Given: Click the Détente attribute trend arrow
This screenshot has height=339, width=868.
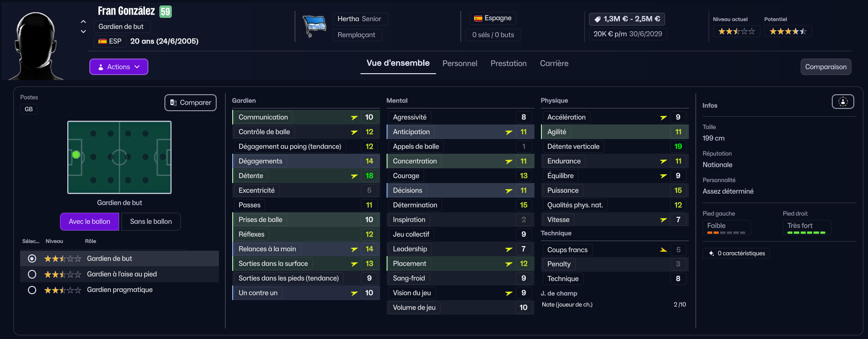Looking at the screenshot, I should pyautogui.click(x=354, y=176).
